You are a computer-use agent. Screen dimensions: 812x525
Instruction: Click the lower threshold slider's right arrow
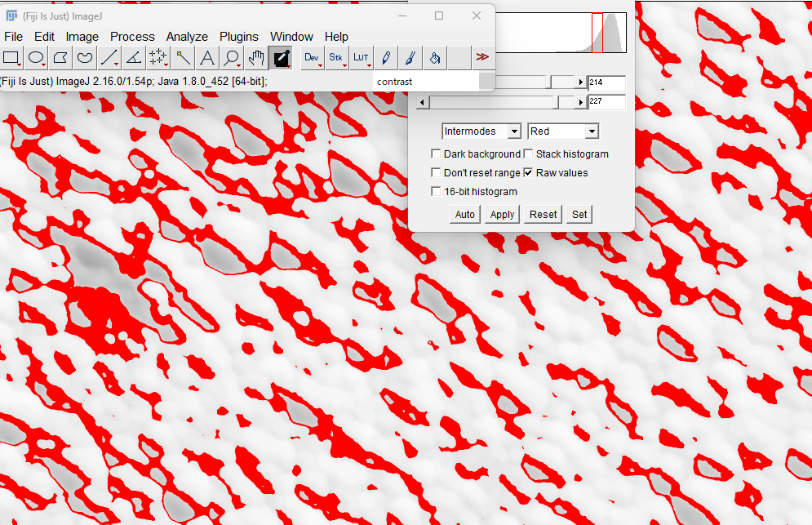581,82
